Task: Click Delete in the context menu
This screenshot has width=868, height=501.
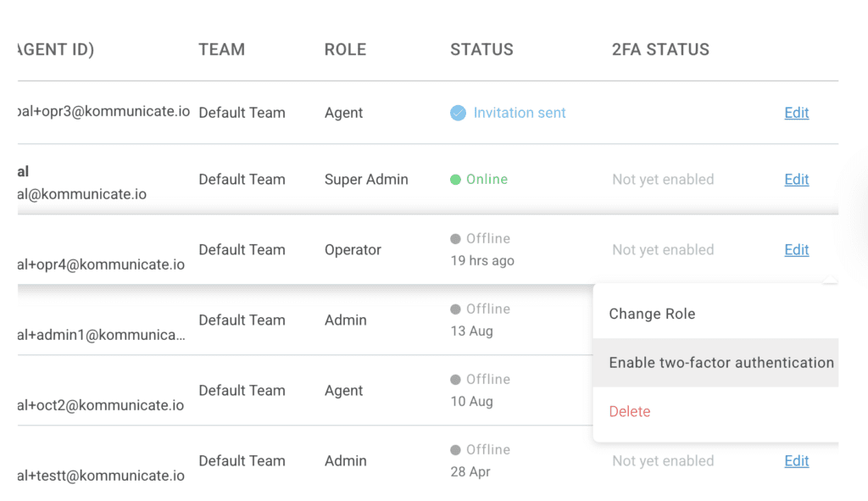Action: tap(630, 411)
